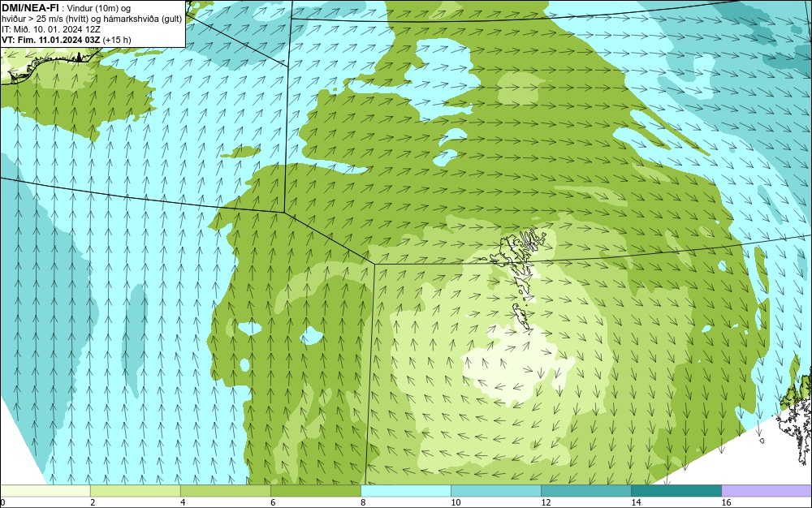Screen dimensions: 812x508
Task: Choose the purple legend swatch above 16
Action: coord(767,491)
